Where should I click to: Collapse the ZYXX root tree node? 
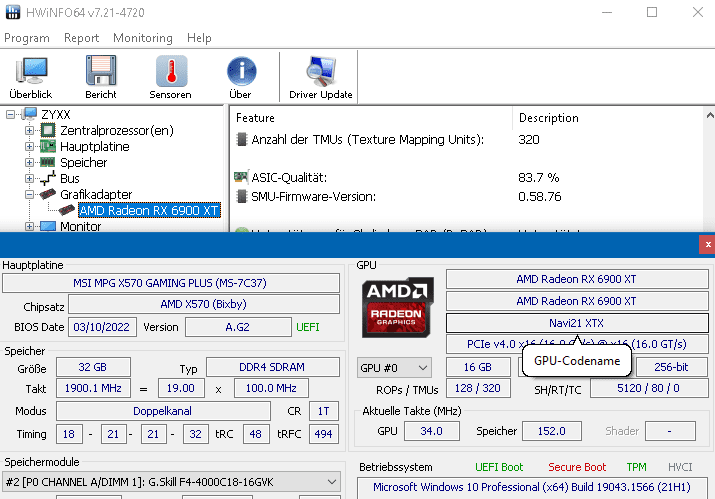coord(10,114)
